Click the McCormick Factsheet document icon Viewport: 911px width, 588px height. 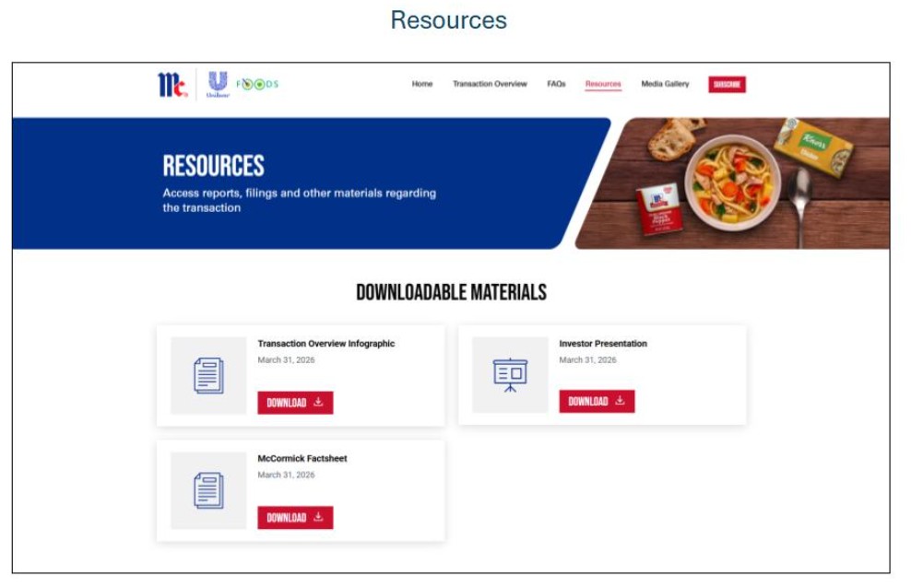pos(208,490)
